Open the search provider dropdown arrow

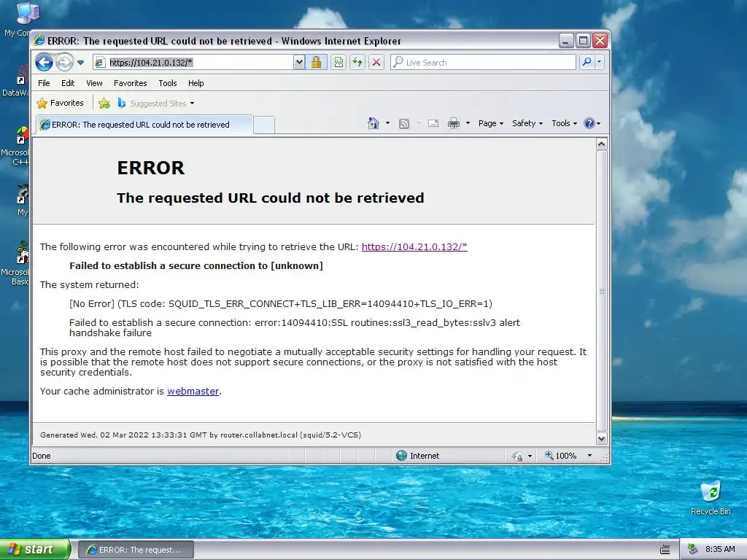click(x=600, y=63)
